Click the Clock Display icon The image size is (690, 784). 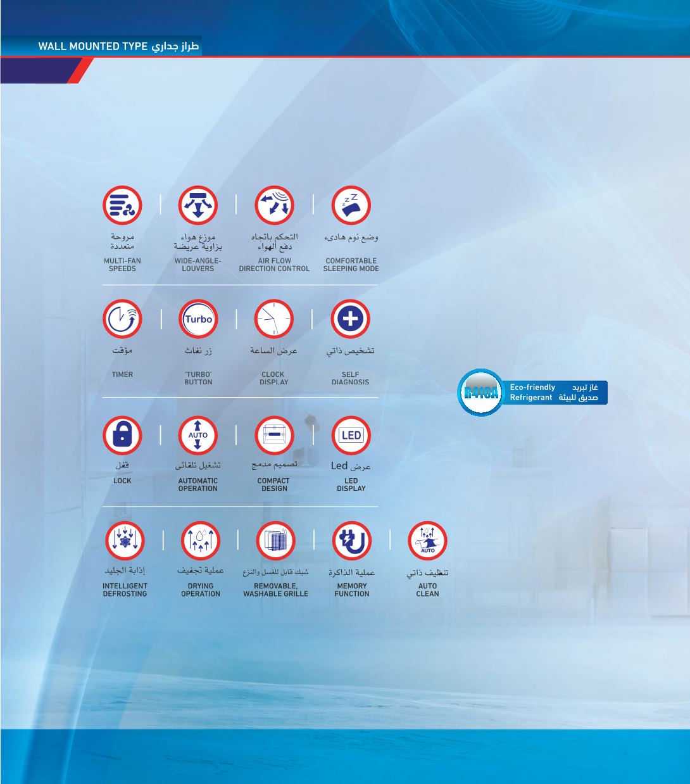[274, 319]
